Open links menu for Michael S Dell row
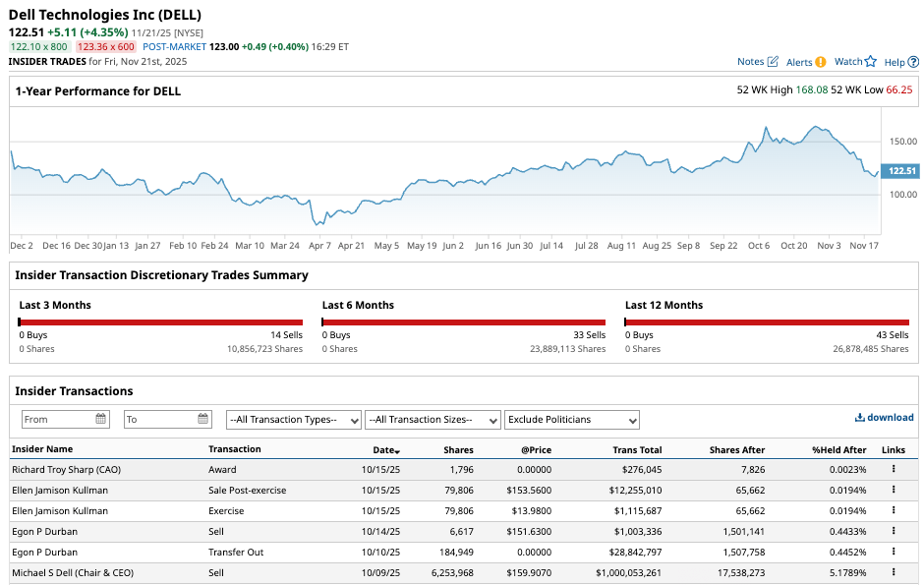This screenshot has width=924, height=585. click(x=894, y=572)
